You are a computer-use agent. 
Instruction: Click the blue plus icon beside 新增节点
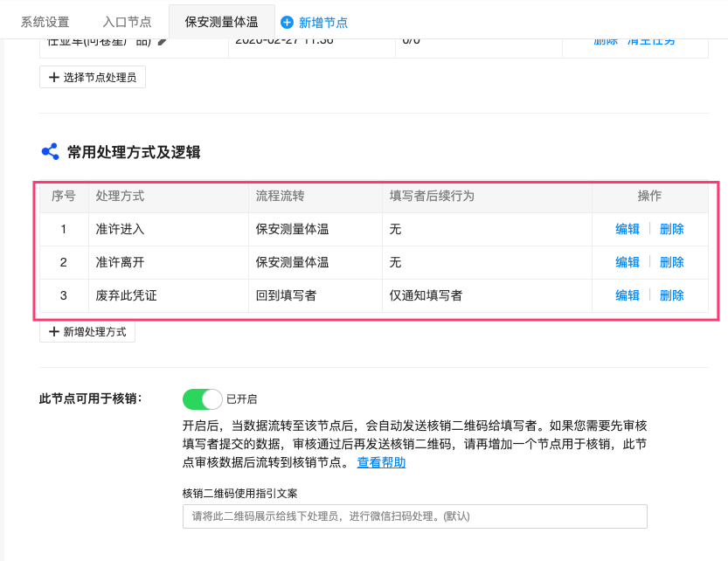[x=287, y=23]
